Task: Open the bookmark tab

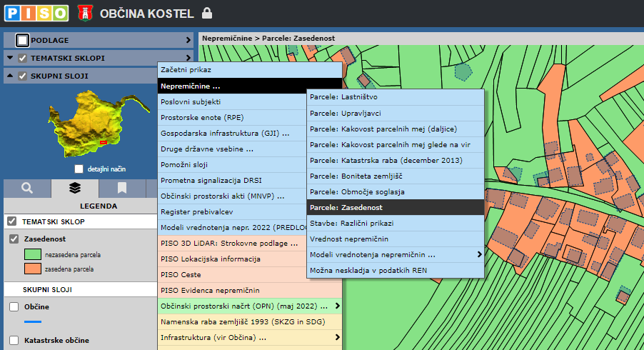Action: point(122,189)
